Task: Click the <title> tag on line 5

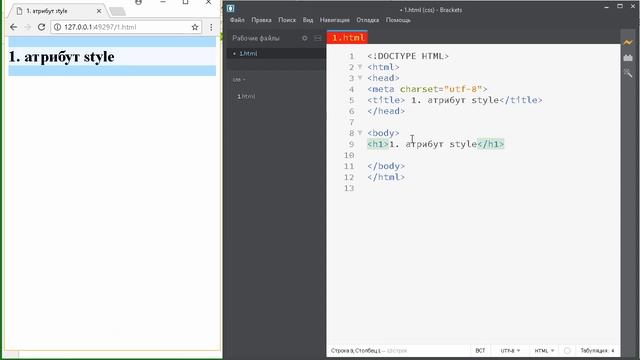Action: click(x=386, y=100)
